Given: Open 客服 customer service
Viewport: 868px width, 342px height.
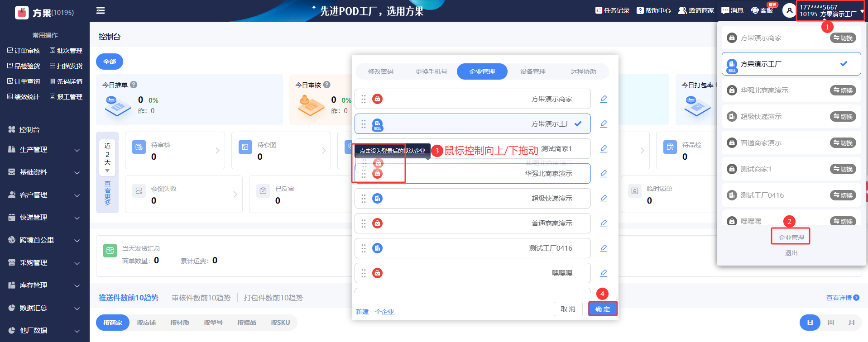Looking at the screenshot, I should click(762, 10).
